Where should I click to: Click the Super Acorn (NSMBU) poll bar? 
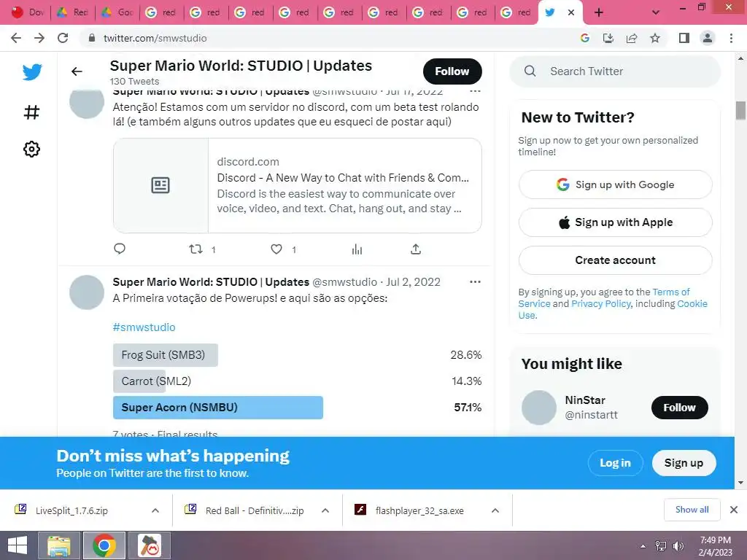[217, 408]
